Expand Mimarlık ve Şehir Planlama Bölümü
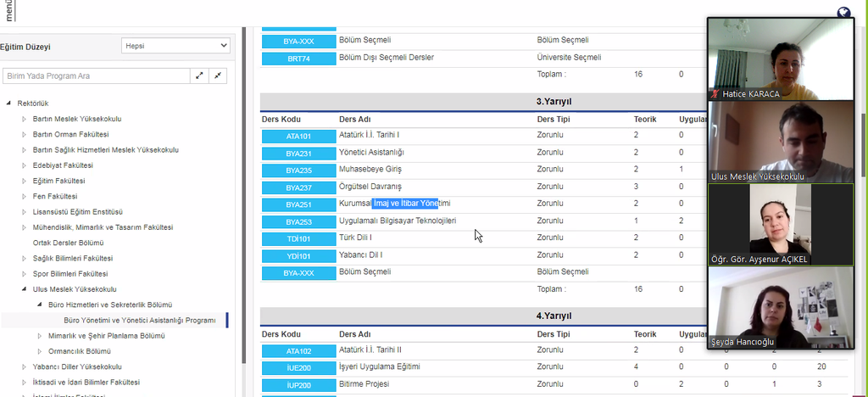868x397 pixels. (39, 335)
